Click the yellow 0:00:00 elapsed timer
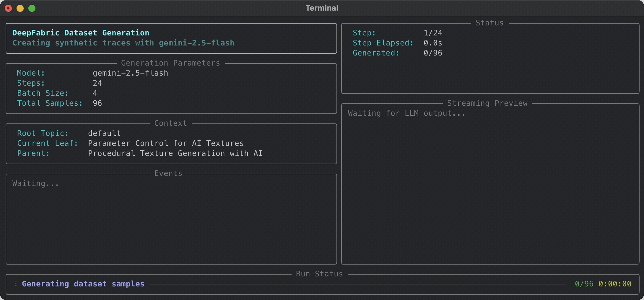644x300 pixels. pos(615,284)
